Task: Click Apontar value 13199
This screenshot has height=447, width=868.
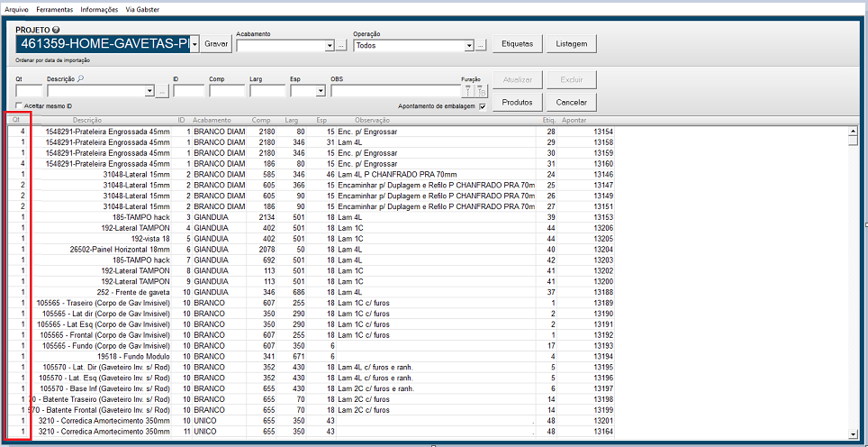Action: (x=603, y=410)
